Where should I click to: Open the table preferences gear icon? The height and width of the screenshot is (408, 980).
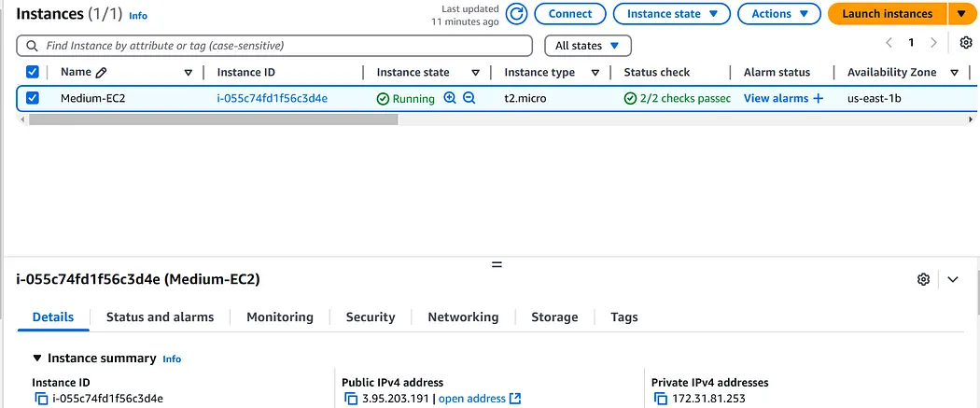click(966, 43)
